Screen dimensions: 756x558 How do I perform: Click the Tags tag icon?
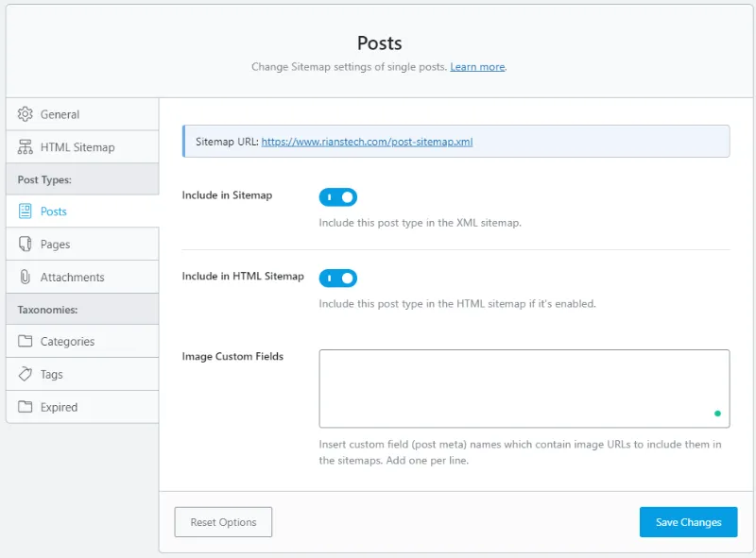click(26, 373)
